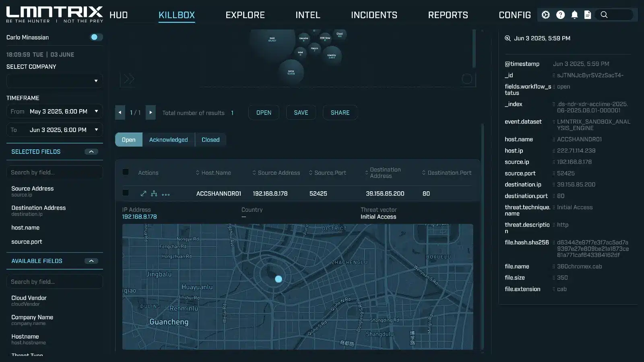Screen dimensions: 644x362
Task: Check the ACCSHANNDR01 row checkbox
Action: pyautogui.click(x=126, y=193)
